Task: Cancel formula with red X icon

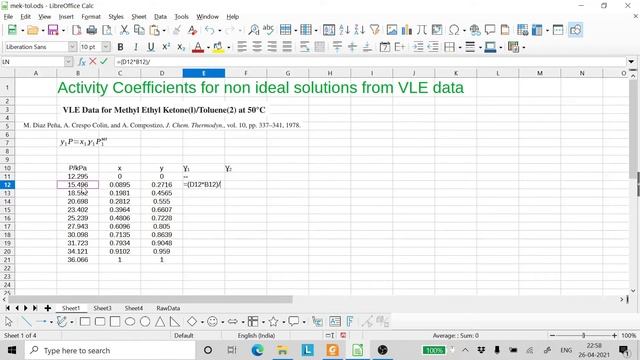Action: tap(93, 62)
